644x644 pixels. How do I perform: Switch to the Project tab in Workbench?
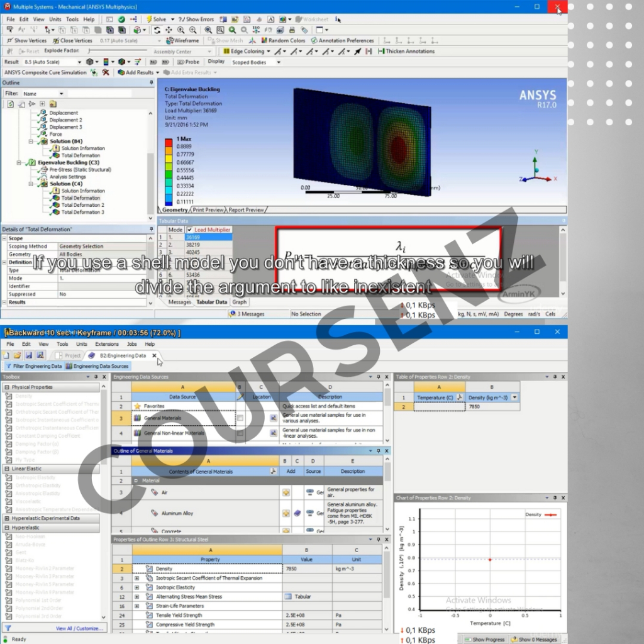tap(68, 356)
